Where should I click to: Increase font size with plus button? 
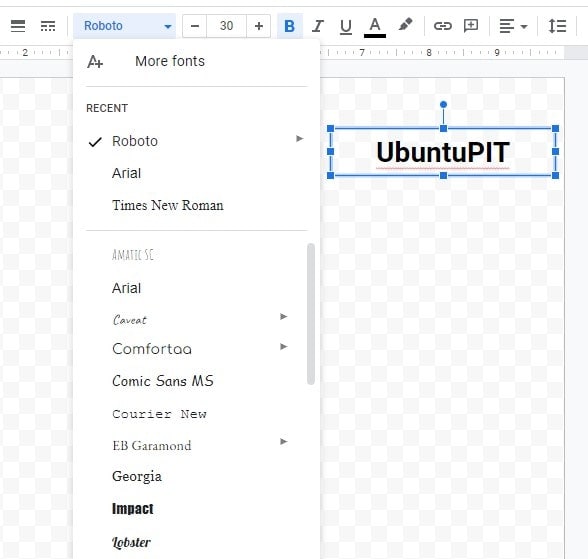point(258,26)
